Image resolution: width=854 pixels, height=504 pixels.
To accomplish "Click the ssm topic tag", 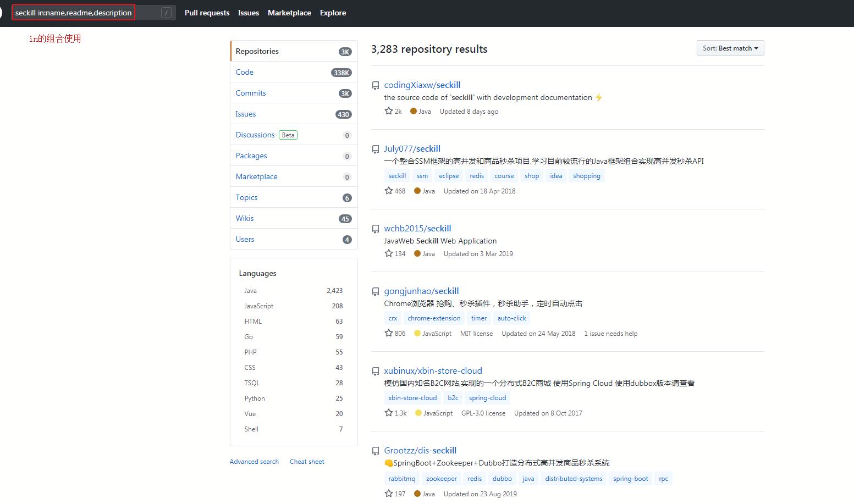I will (422, 176).
